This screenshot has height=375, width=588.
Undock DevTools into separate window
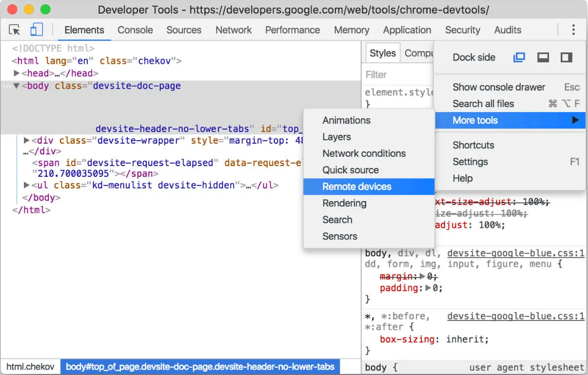point(519,57)
